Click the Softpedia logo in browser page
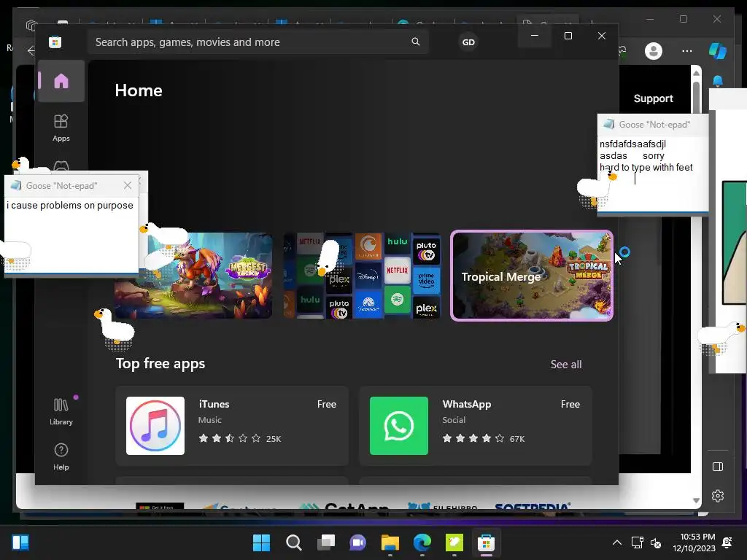 point(533,506)
